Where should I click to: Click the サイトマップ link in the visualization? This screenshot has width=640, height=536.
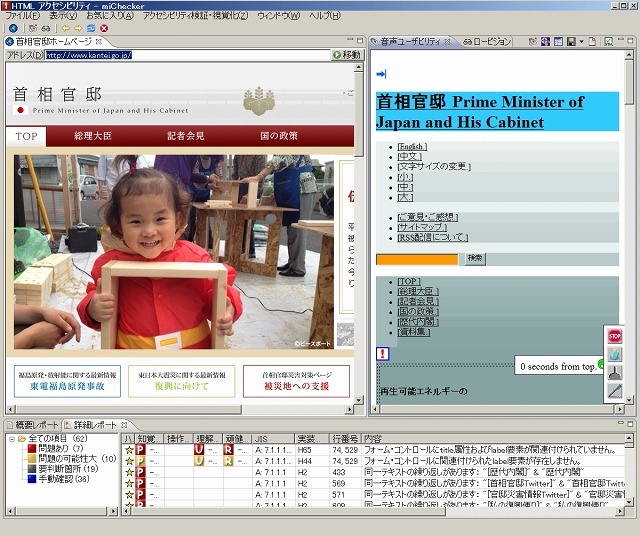pyautogui.click(x=422, y=227)
